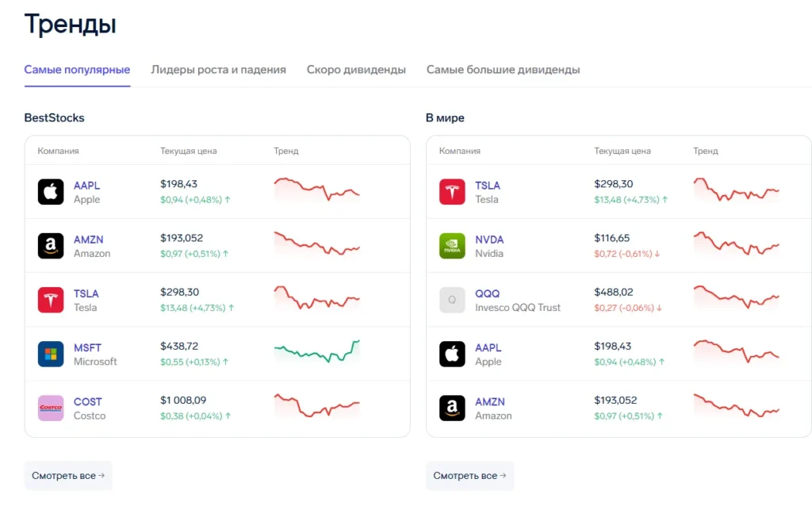Click the Nvidia logo in В мире list
The width and height of the screenshot is (812, 506).
452,245
